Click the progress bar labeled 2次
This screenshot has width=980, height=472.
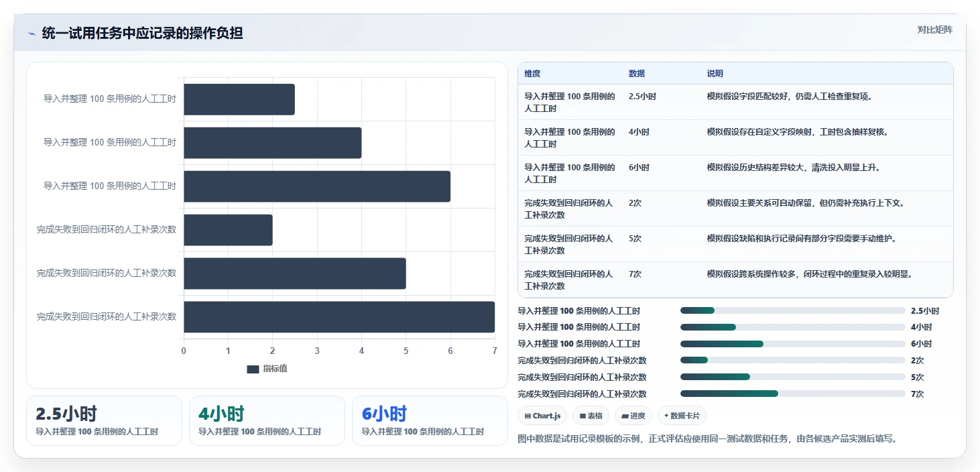793,360
